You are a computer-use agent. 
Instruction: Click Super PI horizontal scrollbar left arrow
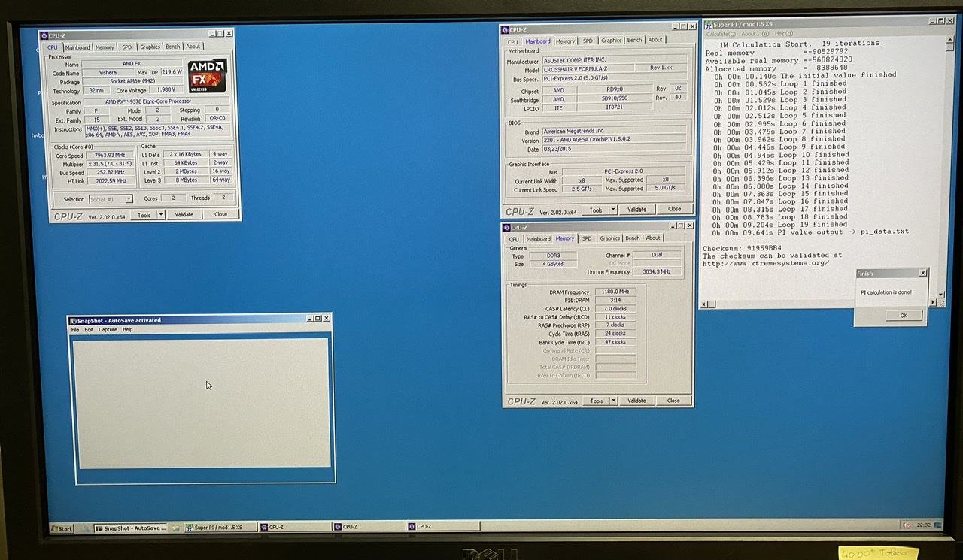click(704, 304)
